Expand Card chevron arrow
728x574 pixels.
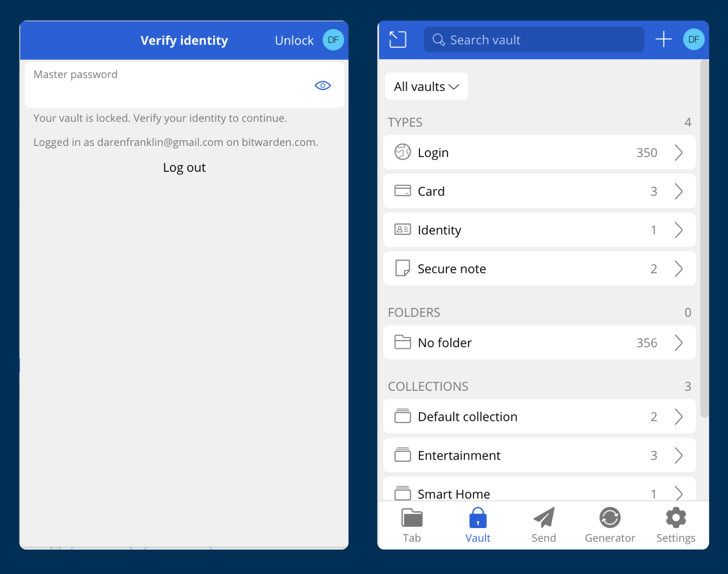click(678, 191)
